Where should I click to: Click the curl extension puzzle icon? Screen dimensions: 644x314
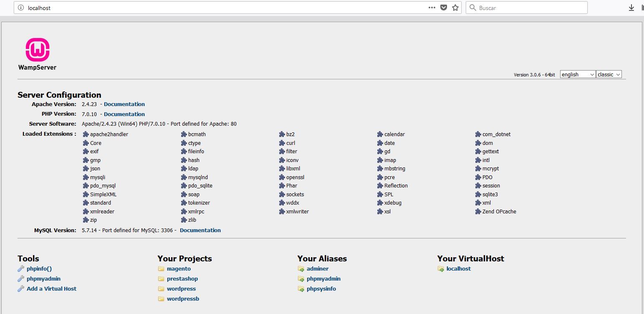(282, 143)
